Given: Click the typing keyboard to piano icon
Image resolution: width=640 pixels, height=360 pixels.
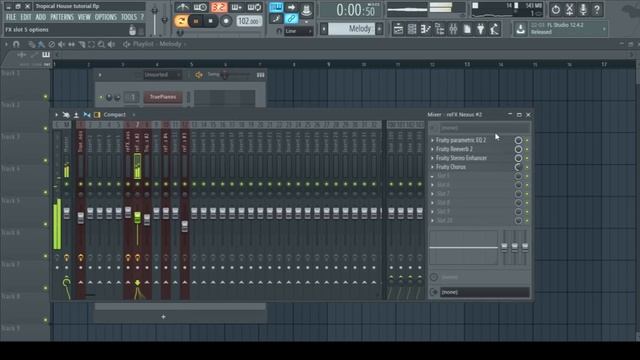Looking at the screenshot, I should pyautogui.click(x=276, y=7).
